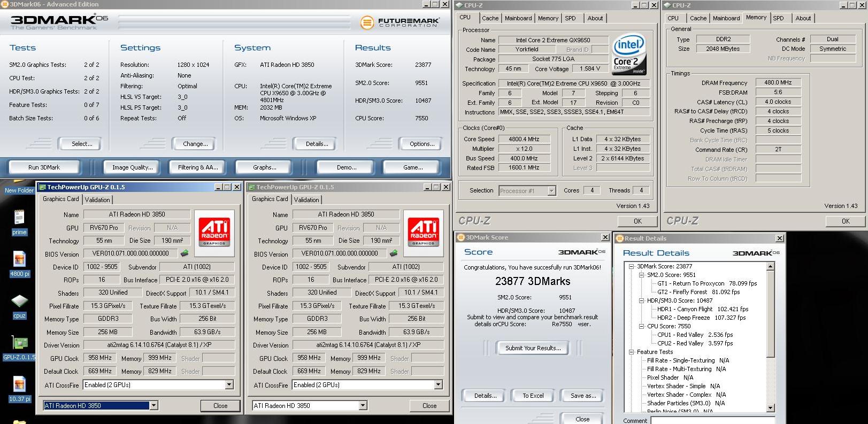Click the Demo button in 3DMark06
The height and width of the screenshot is (424, 868).
pyautogui.click(x=347, y=167)
